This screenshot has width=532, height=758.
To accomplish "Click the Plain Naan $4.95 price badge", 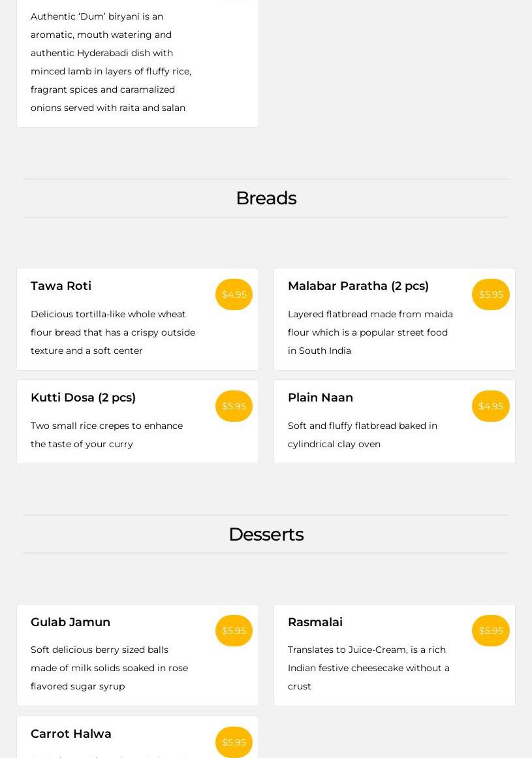I will pos(490,406).
